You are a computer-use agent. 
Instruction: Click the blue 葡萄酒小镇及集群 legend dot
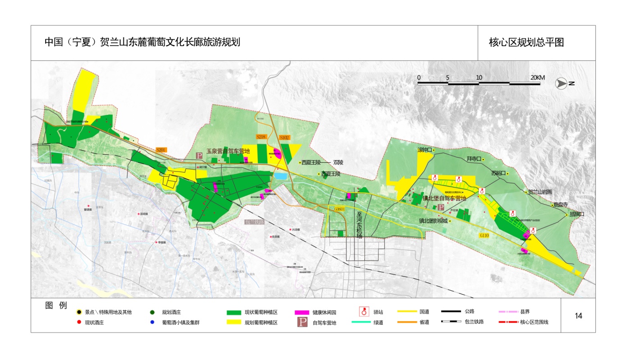pos(152,323)
